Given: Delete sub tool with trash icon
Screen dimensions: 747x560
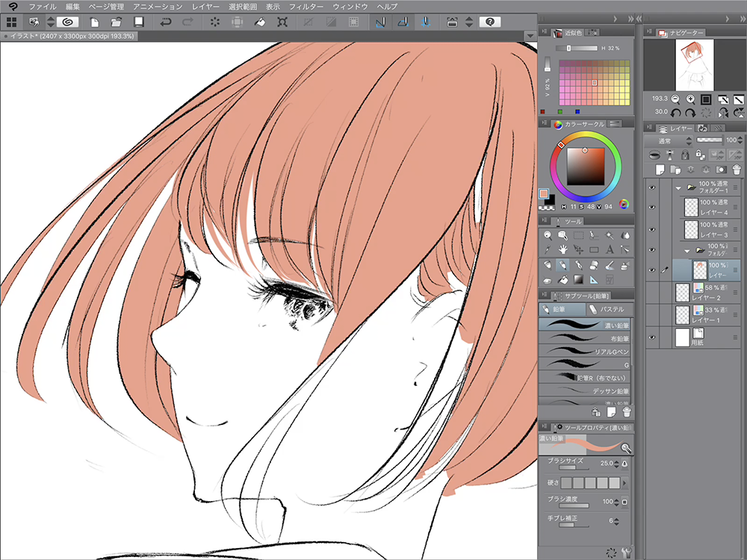Looking at the screenshot, I should pyautogui.click(x=627, y=412).
